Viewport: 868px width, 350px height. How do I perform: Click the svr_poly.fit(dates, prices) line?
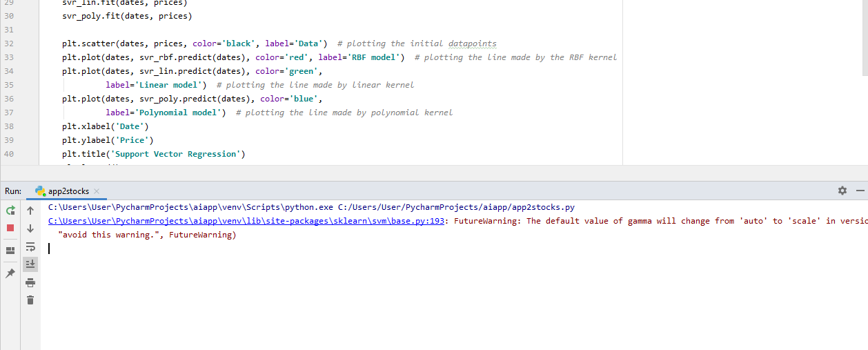[127, 16]
